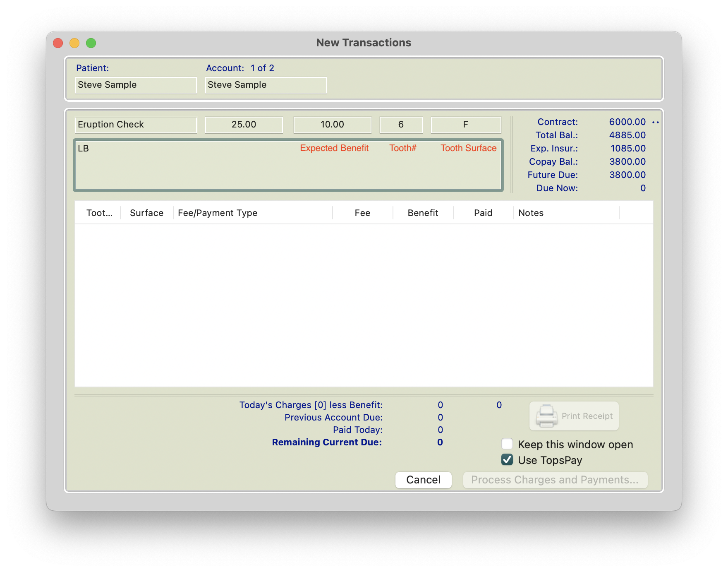Image resolution: width=728 pixels, height=572 pixels.
Task: Click the Benefit column header
Action: (x=423, y=213)
